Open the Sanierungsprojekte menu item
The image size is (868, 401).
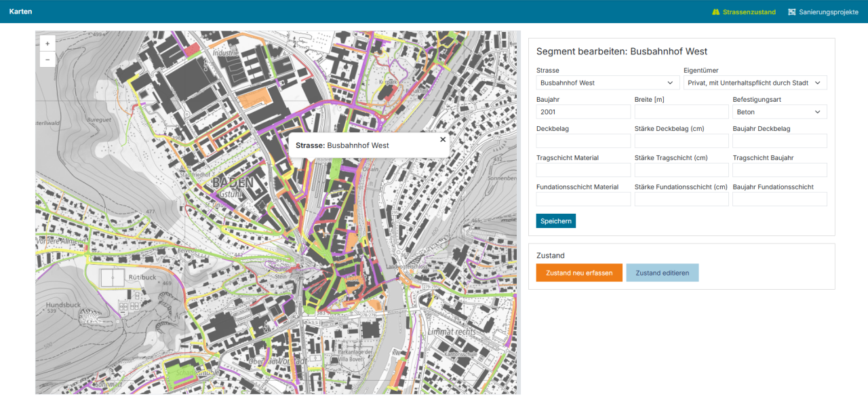click(823, 12)
